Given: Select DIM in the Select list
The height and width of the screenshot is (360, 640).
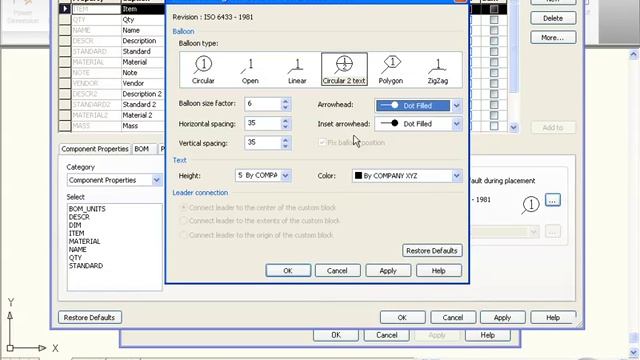Looking at the screenshot, I should pos(75,225).
